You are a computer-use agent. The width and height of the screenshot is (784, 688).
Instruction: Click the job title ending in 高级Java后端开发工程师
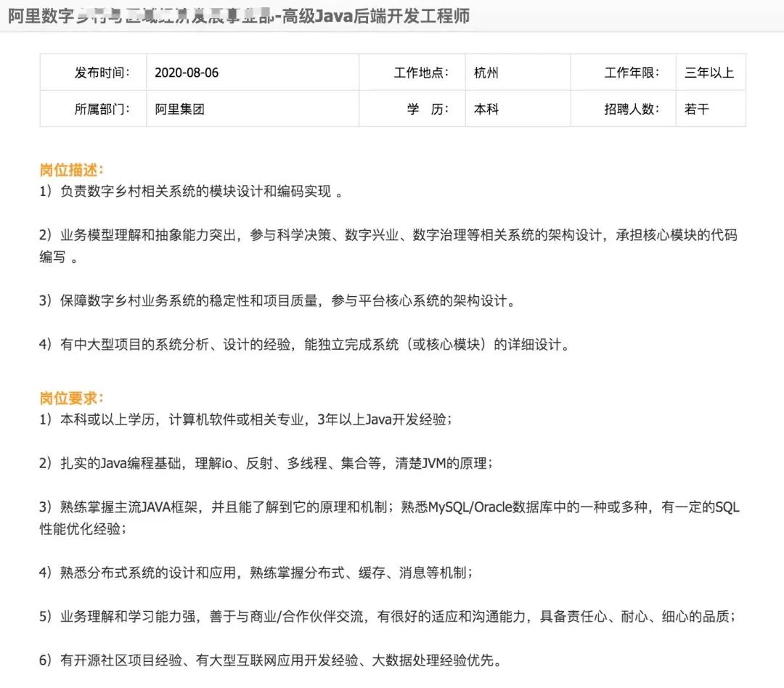pyautogui.click(x=239, y=16)
